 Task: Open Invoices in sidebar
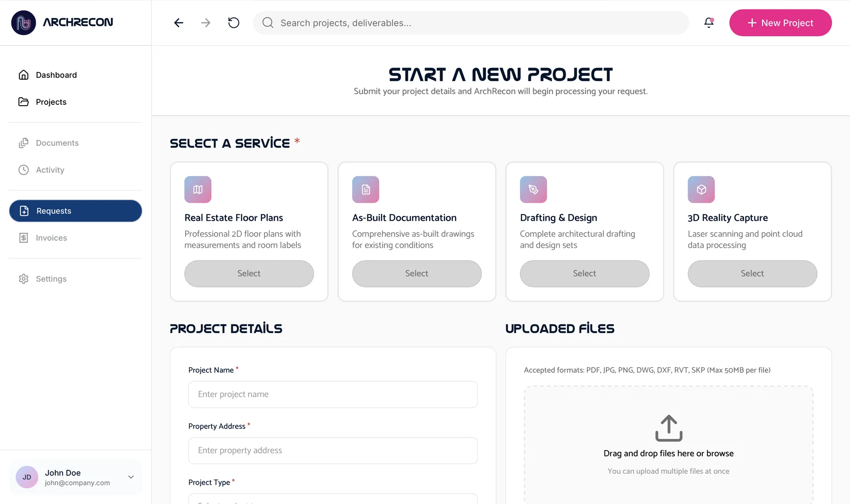76,238
